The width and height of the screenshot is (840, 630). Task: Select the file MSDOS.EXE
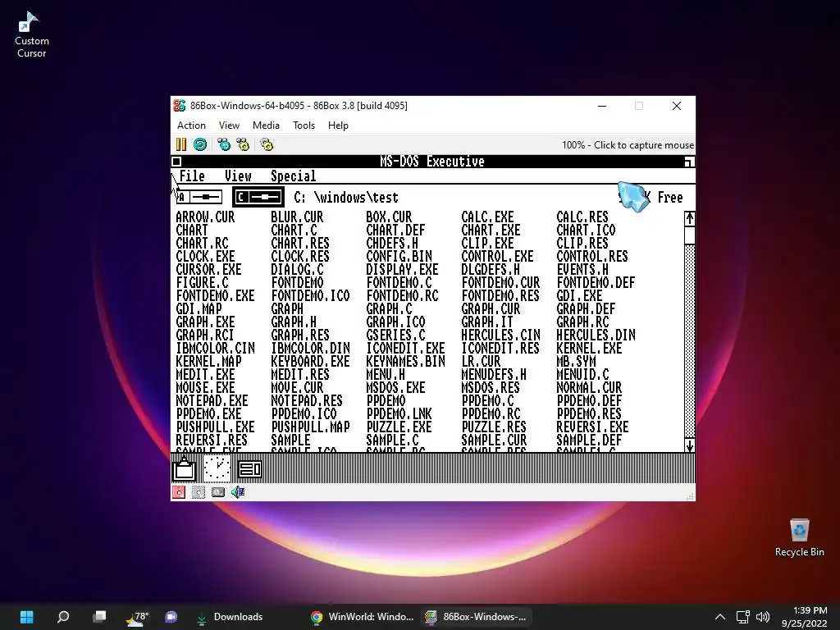(x=395, y=387)
